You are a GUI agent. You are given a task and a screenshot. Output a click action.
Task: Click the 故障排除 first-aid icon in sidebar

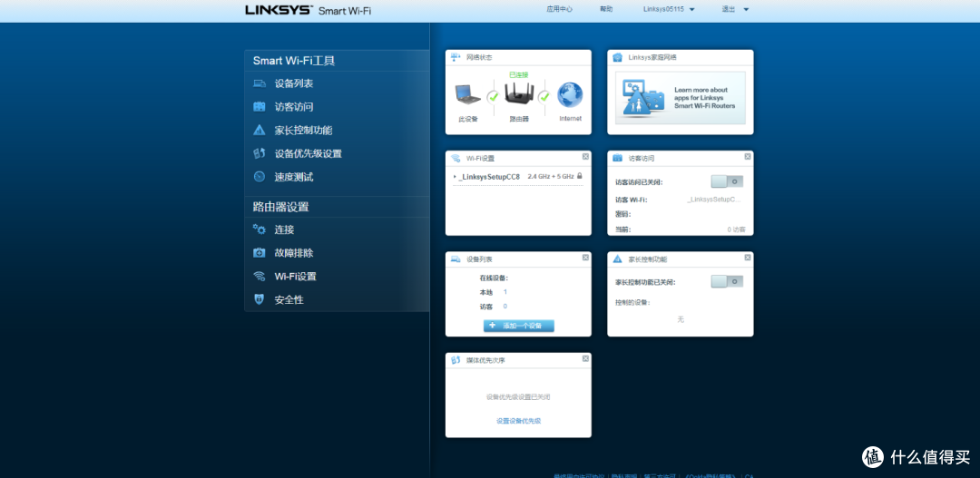coord(259,253)
